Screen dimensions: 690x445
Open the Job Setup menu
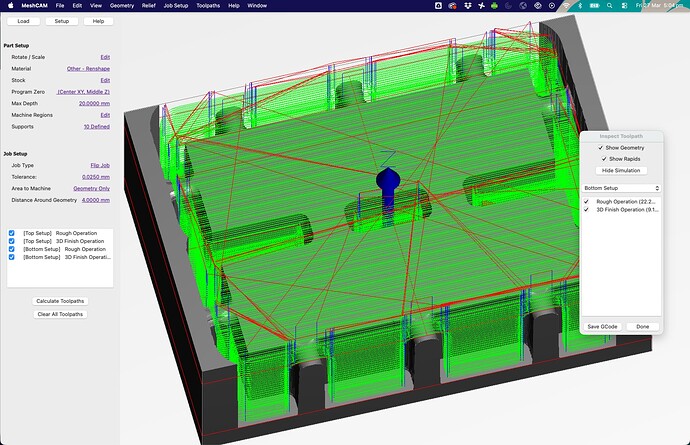[176, 6]
